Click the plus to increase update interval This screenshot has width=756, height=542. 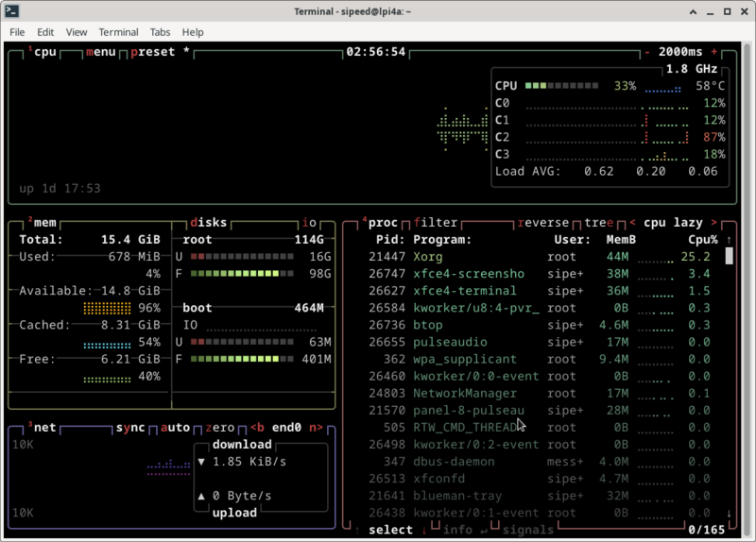[714, 52]
